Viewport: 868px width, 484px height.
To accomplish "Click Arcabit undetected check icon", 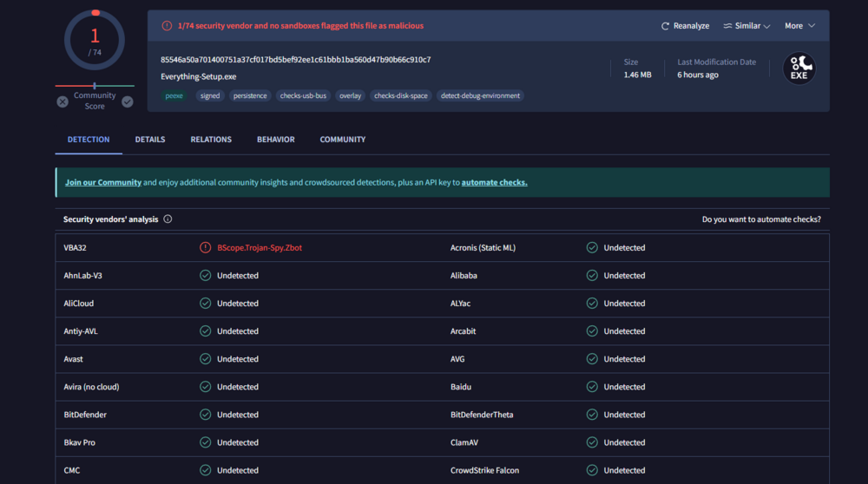I will pos(592,330).
